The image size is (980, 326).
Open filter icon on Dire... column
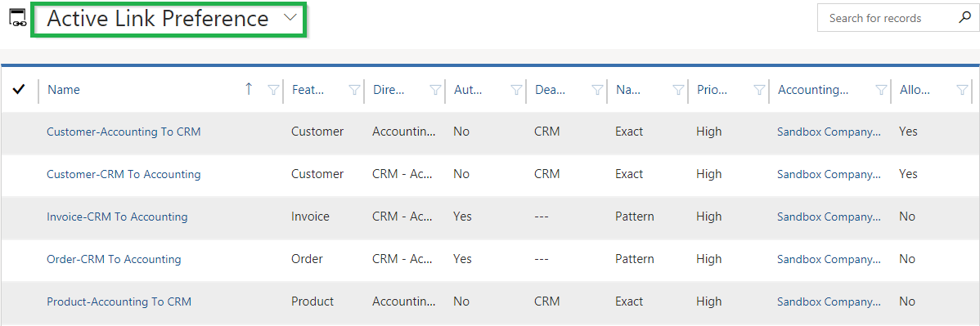pyautogui.click(x=436, y=90)
